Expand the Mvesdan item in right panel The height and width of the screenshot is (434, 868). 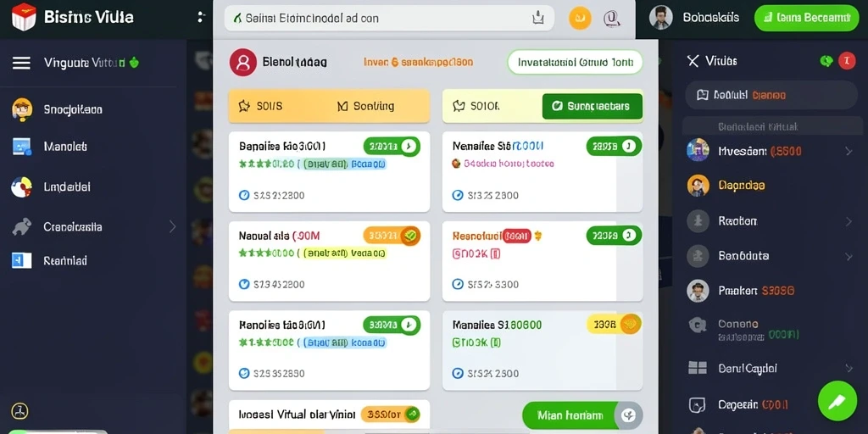849,151
